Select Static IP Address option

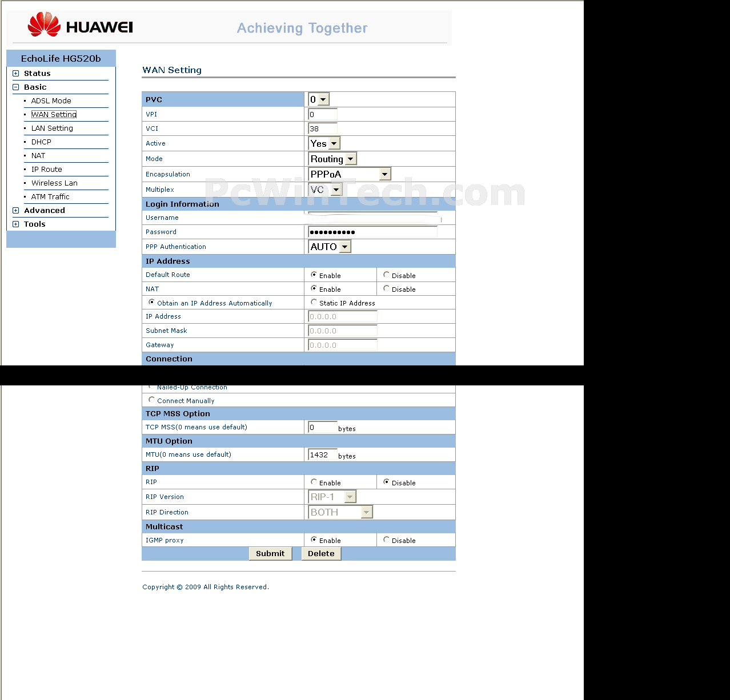314,302
